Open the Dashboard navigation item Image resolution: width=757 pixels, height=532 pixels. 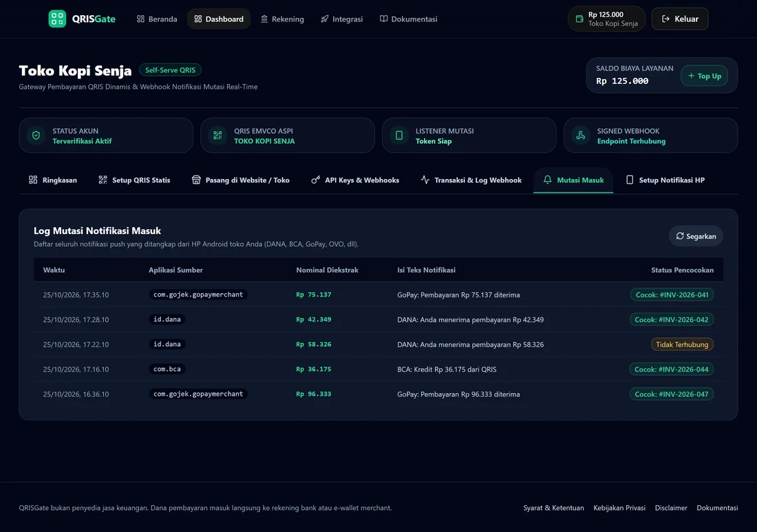[219, 19]
